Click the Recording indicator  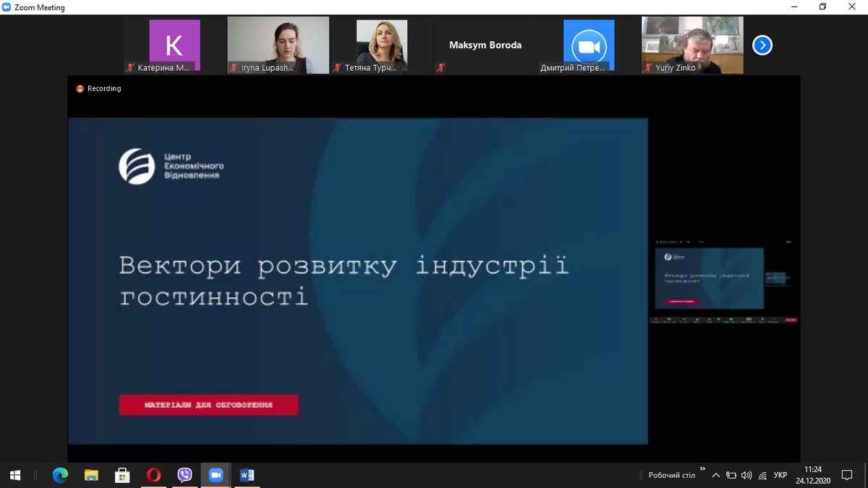tap(99, 89)
